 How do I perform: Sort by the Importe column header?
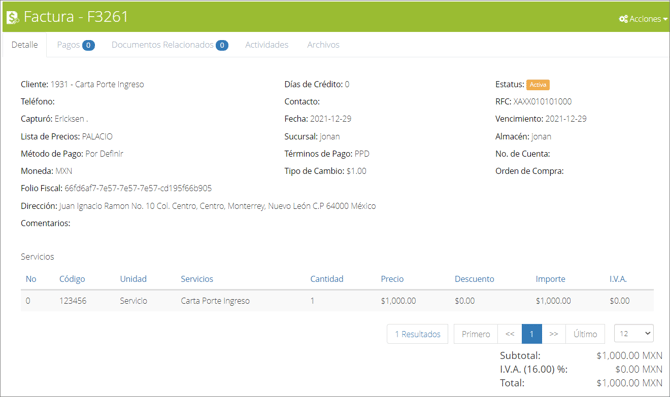tap(550, 279)
